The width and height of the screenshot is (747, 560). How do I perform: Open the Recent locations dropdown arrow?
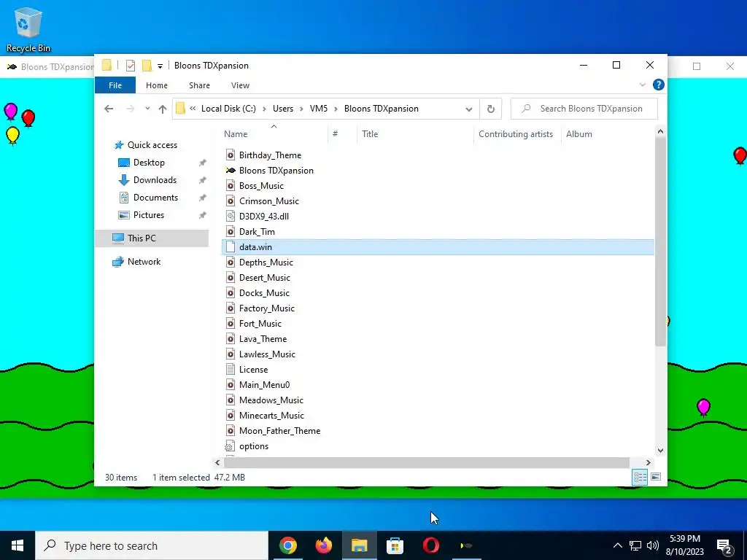coord(147,109)
